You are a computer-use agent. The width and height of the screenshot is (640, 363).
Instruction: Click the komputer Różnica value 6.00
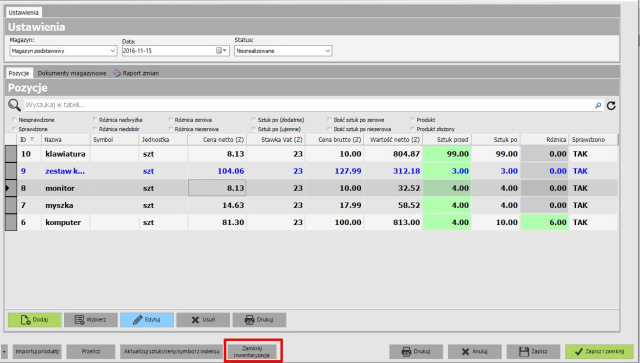(545, 223)
